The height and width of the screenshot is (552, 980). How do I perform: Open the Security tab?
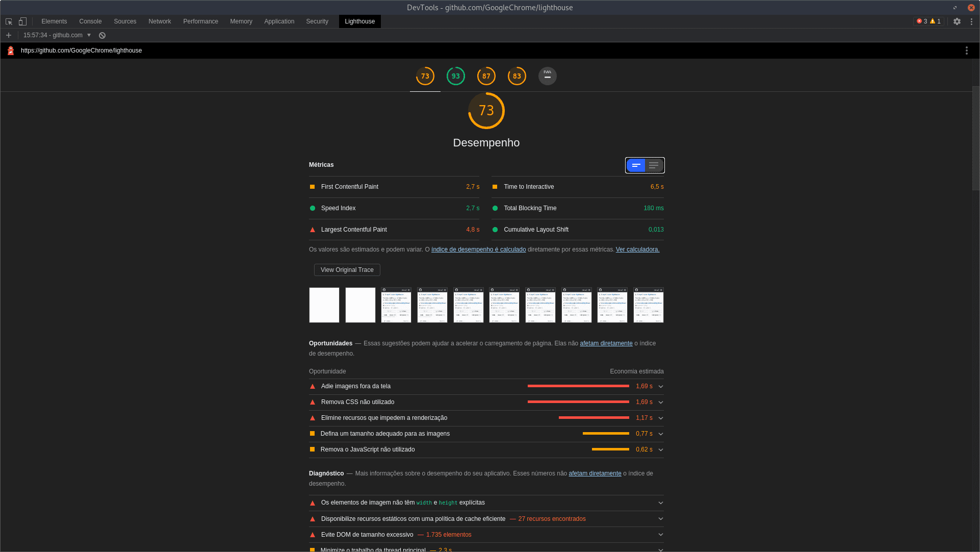point(317,21)
